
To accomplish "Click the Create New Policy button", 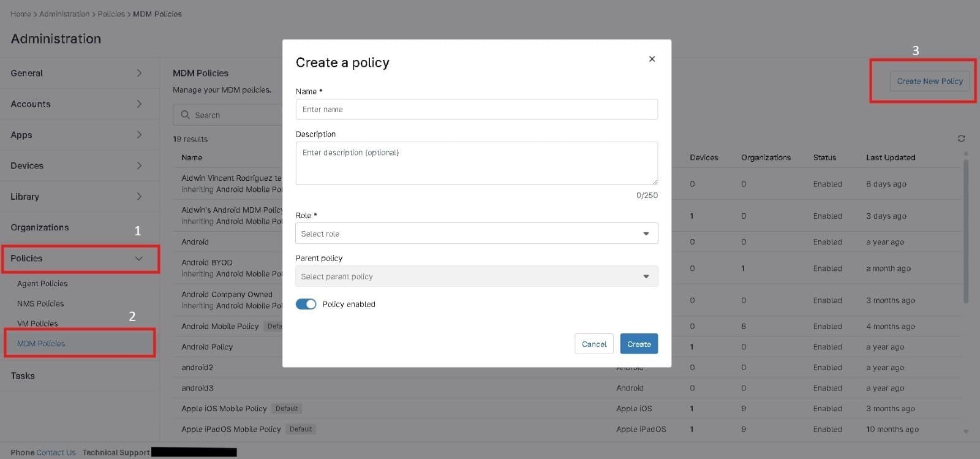I will pos(930,81).
